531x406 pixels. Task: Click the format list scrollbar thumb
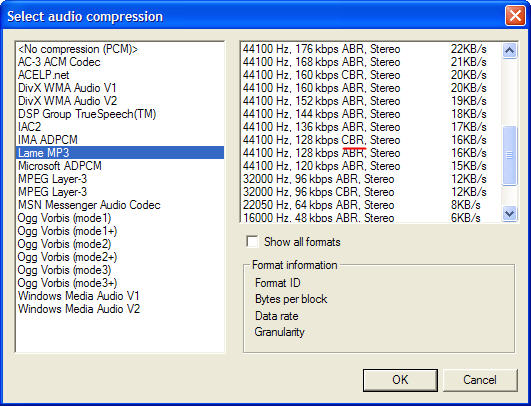coord(509,155)
